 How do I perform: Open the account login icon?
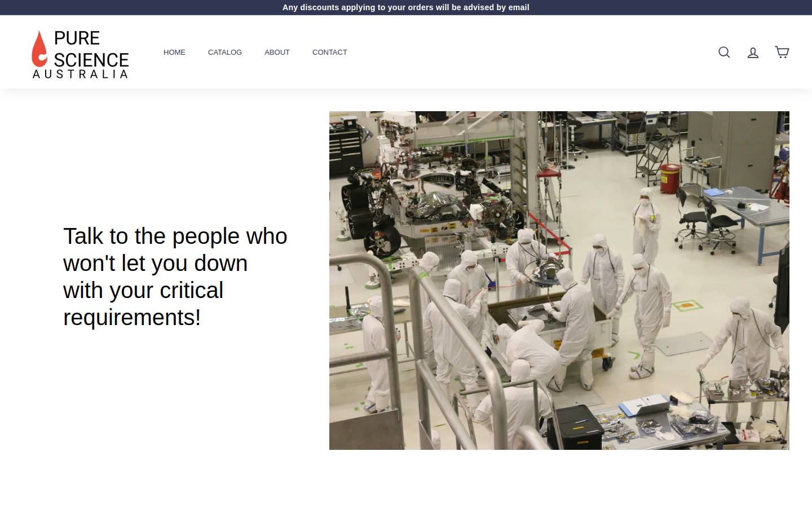[x=753, y=52]
